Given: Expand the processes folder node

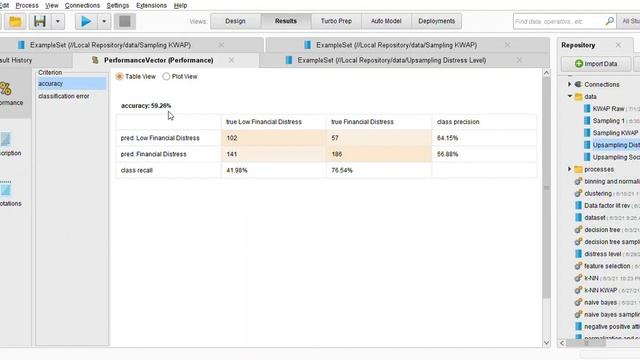Looking at the screenshot, I should tap(570, 169).
